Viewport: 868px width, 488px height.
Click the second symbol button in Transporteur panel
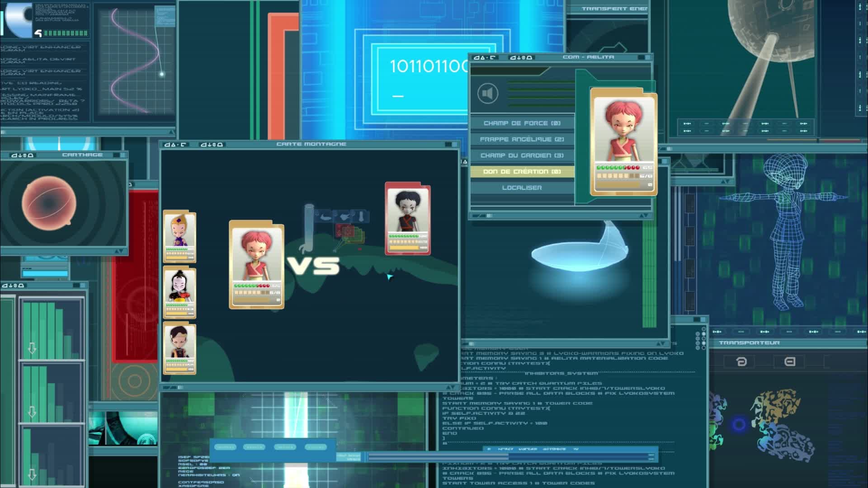789,361
